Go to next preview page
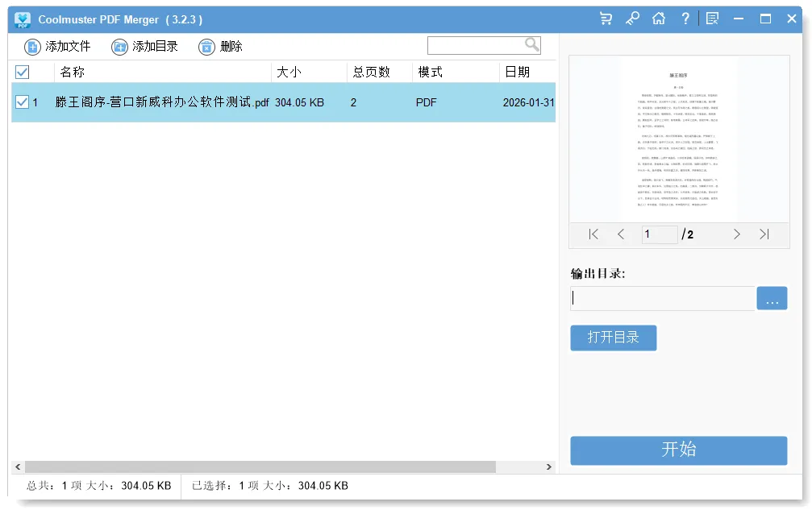This screenshot has width=812, height=510. coord(737,234)
